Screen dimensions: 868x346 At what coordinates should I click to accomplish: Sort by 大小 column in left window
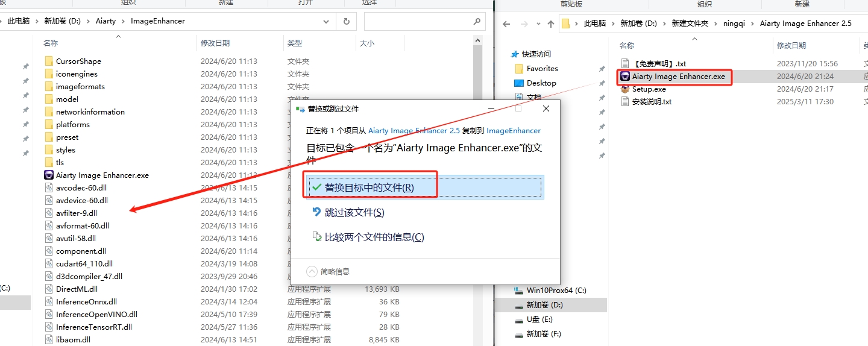pyautogui.click(x=366, y=43)
